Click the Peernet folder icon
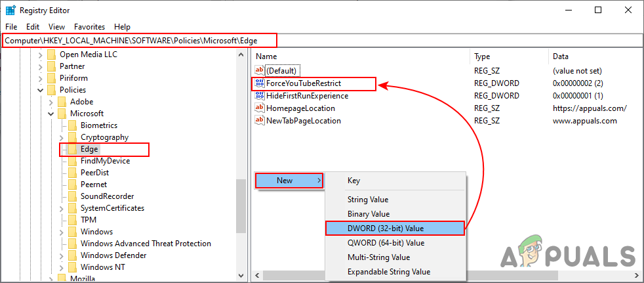Image resolution: width=644 pixels, height=283 pixels. pyautogui.click(x=72, y=185)
